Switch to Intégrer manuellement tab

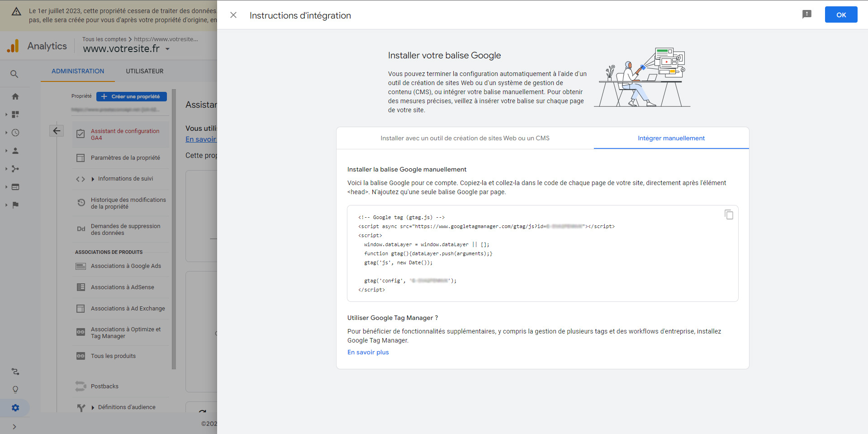pos(671,138)
